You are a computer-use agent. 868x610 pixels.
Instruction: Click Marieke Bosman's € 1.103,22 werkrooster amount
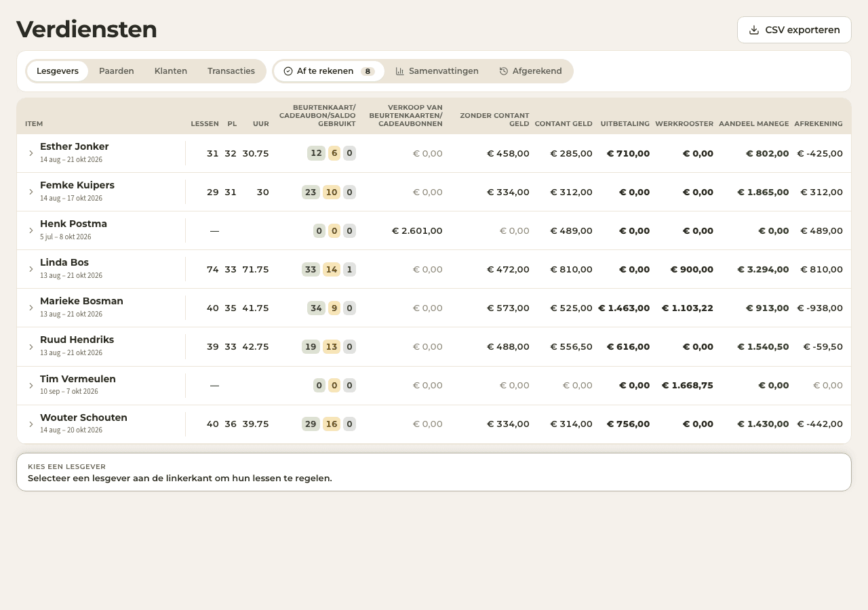click(688, 308)
